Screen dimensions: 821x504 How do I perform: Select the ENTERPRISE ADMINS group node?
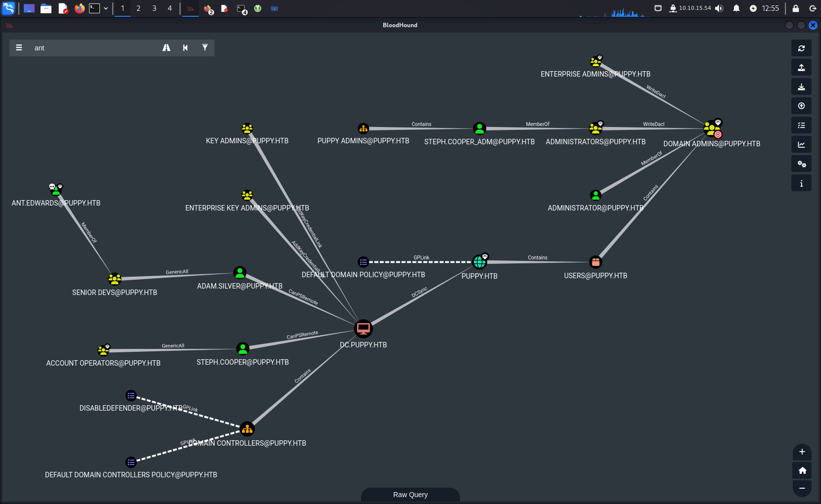596,61
